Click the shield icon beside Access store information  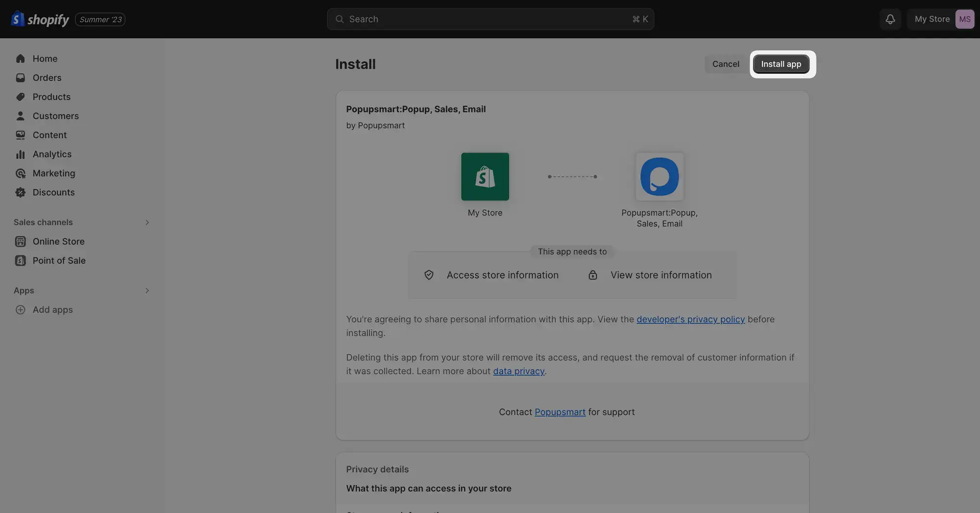pyautogui.click(x=429, y=275)
